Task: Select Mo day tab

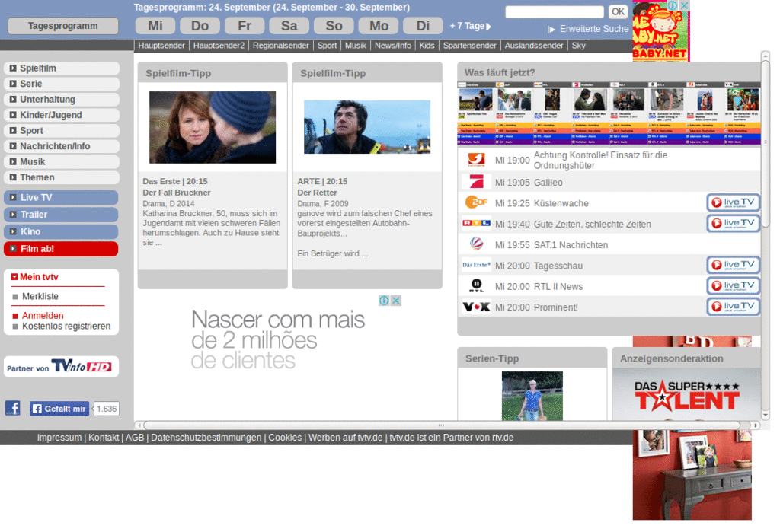Action: coord(379,26)
